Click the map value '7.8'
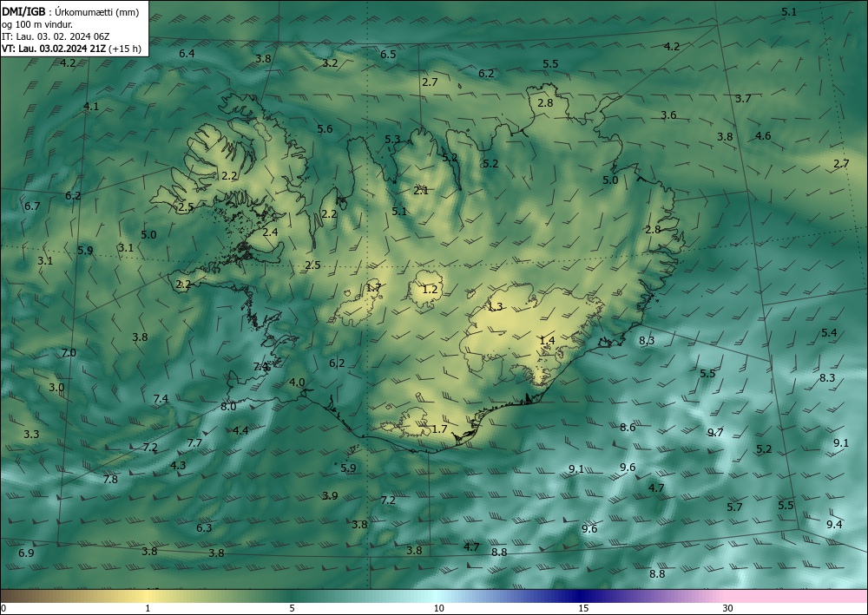This screenshot has height=615, width=868. (110, 479)
